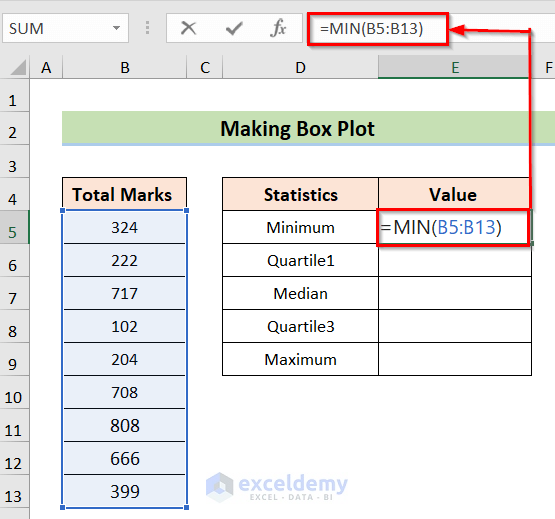The height and width of the screenshot is (519, 555).
Task: Select cell with value 102
Action: coord(125,326)
